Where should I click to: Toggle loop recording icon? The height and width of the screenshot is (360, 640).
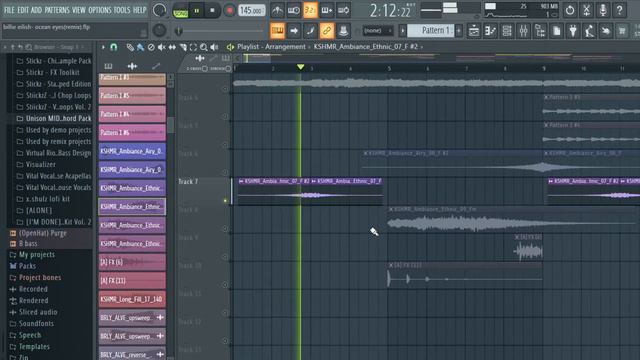click(344, 10)
